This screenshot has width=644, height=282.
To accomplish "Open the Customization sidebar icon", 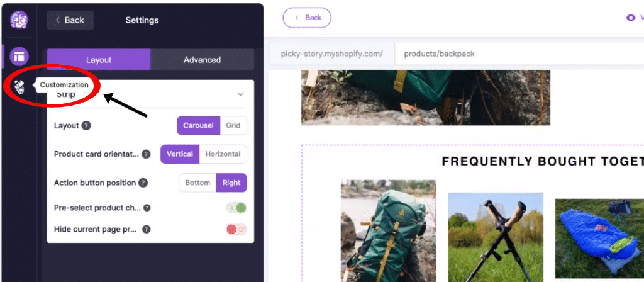I will [x=19, y=86].
